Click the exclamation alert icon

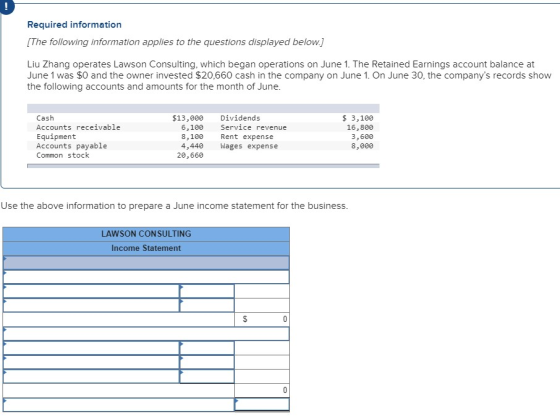(x=5, y=6)
